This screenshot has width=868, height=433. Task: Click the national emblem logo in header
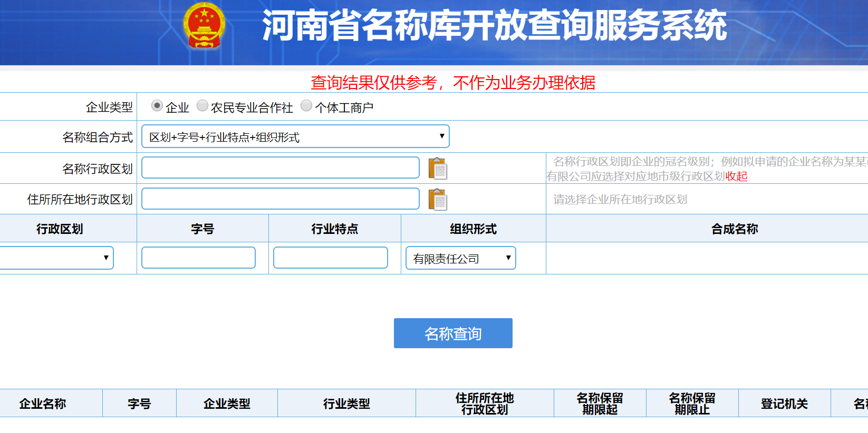[x=204, y=26]
